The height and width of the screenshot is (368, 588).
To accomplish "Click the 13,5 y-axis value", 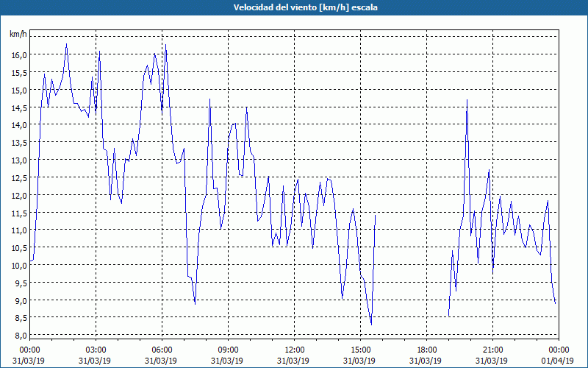I will [18, 143].
